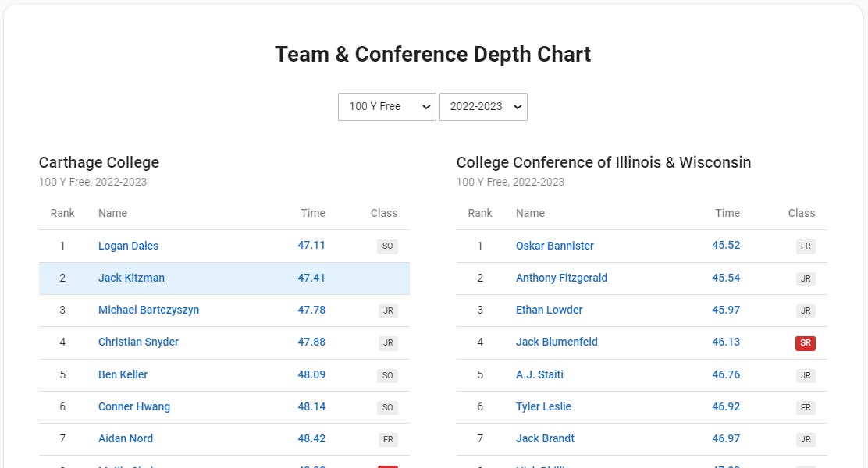Open Oskar Bannister's 45.52 time result
This screenshot has height=468, width=868.
click(726, 245)
